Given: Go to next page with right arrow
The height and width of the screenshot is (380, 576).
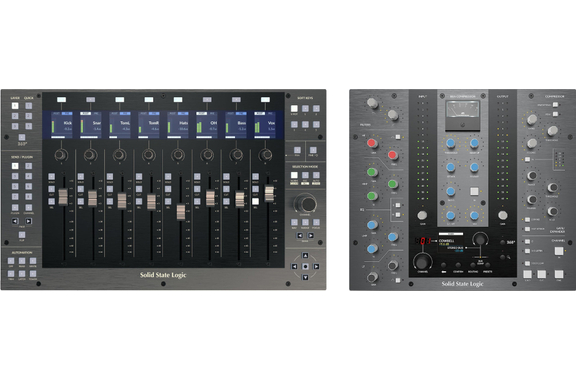Looking at the screenshot, I should [28, 221].
